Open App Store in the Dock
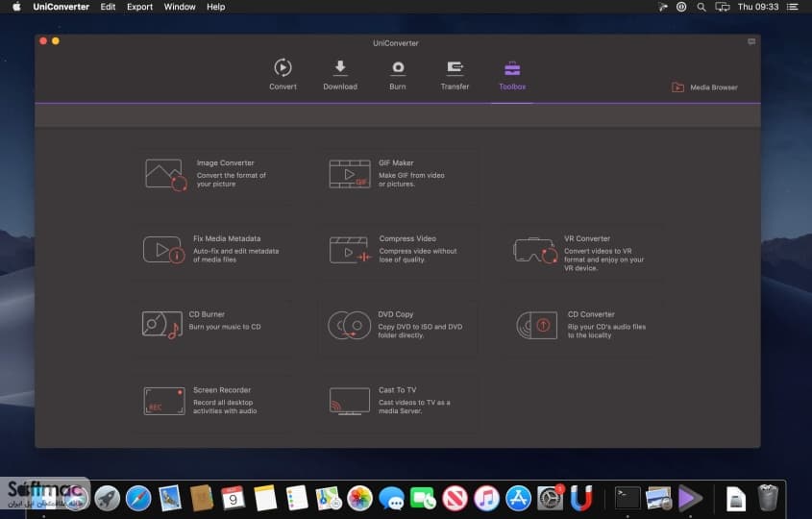 coord(518,499)
